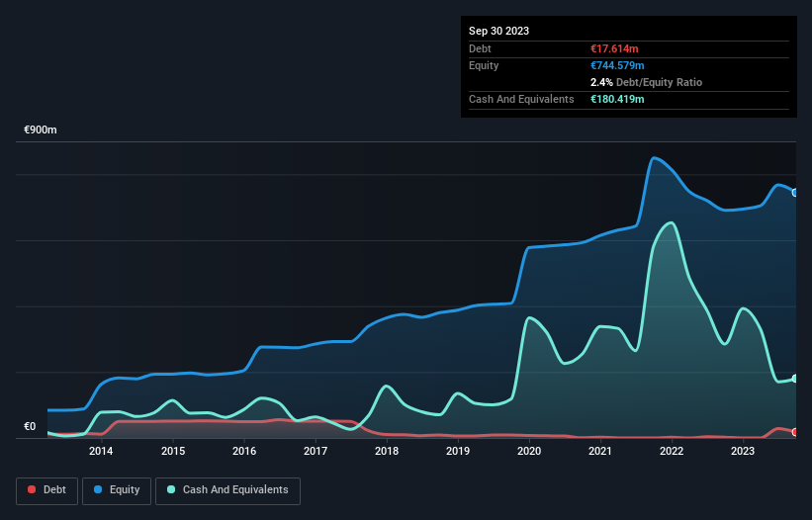812x520 pixels.
Task: Click the 2016 x-axis label
Action: click(244, 451)
